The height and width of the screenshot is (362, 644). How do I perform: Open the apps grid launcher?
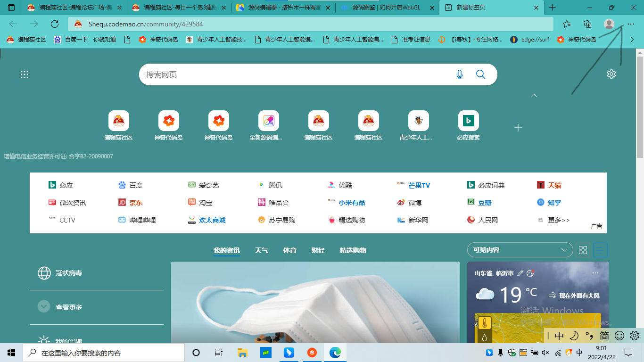tap(25, 74)
